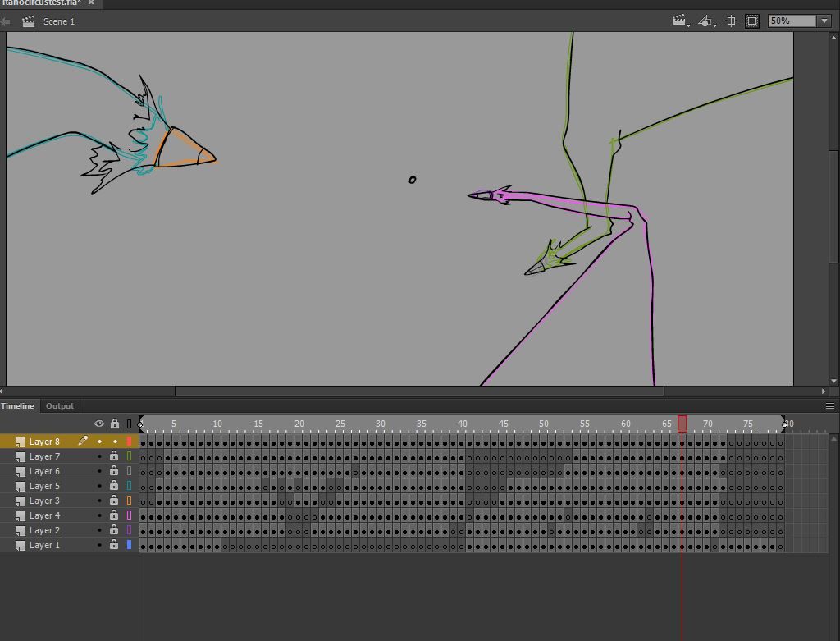The width and height of the screenshot is (840, 641).
Task: Click the back arrow beside Scene 1
Action: click(x=6, y=21)
